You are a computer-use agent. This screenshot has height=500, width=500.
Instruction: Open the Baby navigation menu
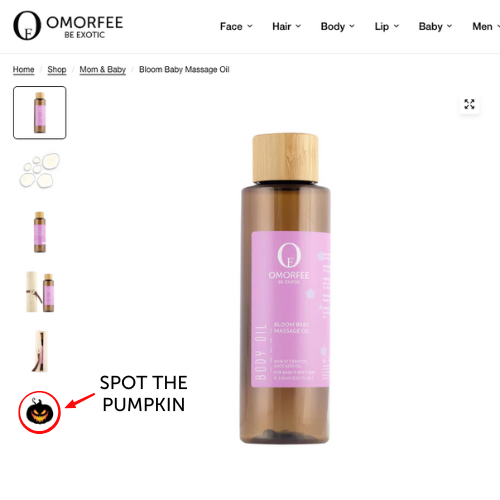point(430,26)
